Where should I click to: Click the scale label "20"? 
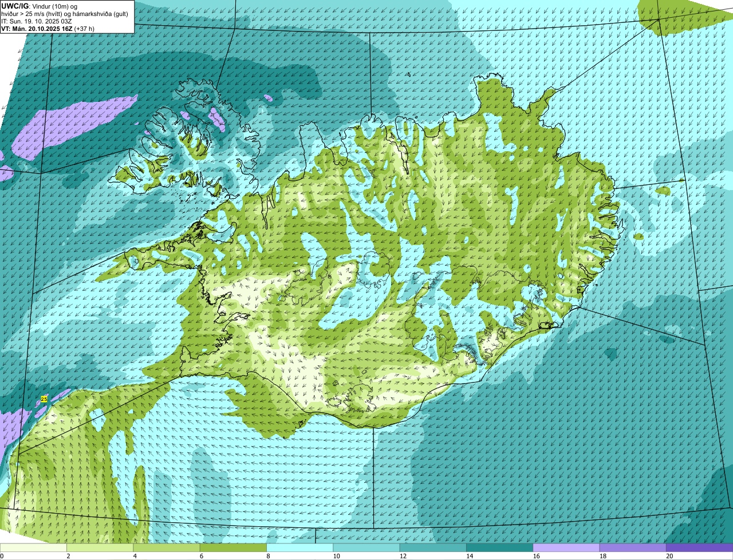click(x=669, y=556)
